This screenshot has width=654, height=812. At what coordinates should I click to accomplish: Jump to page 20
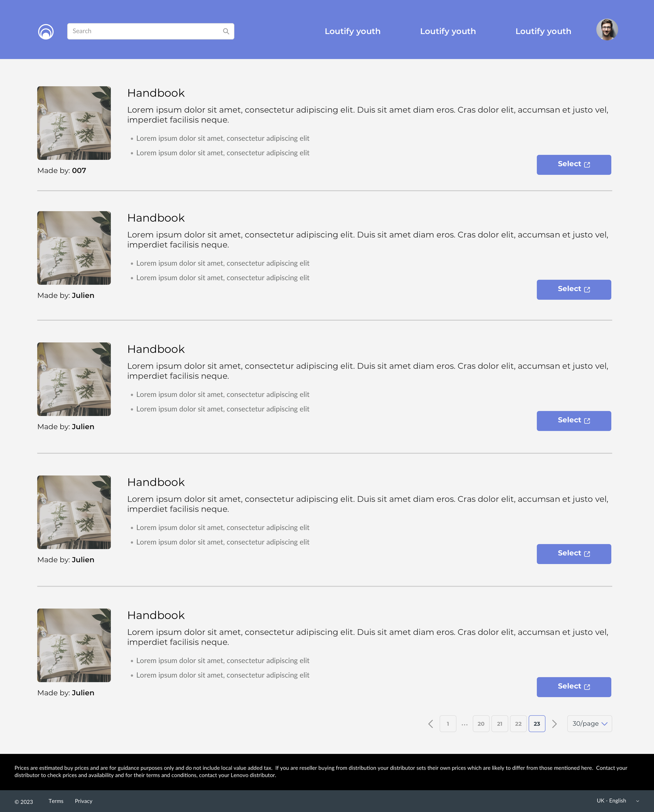tap(481, 724)
